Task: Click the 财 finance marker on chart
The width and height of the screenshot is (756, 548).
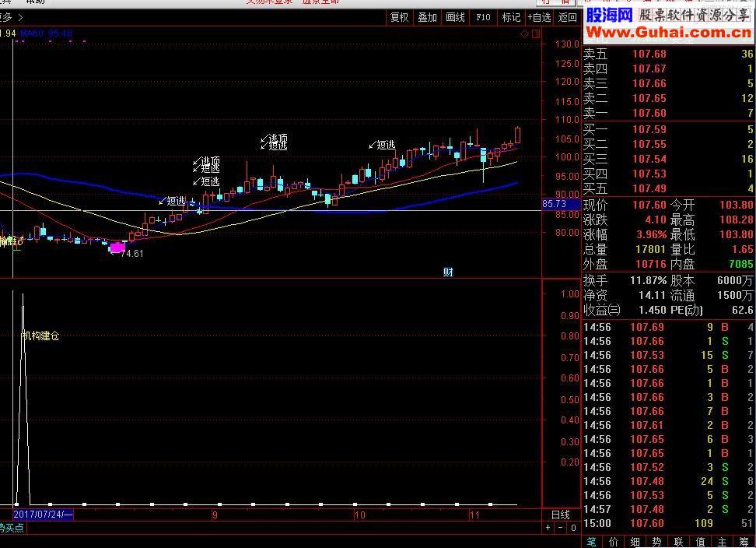Action: 449,272
